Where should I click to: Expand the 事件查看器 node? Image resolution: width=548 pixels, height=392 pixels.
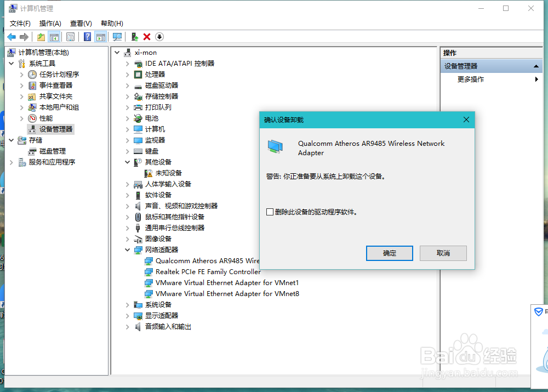22,86
